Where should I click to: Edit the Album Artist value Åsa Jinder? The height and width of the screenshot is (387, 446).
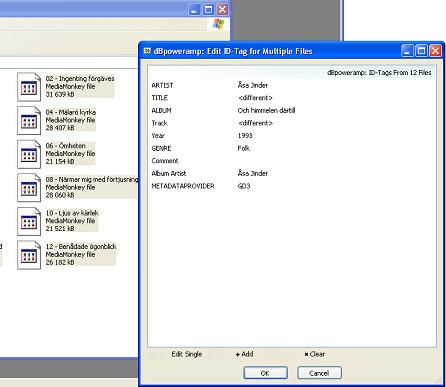[253, 173]
